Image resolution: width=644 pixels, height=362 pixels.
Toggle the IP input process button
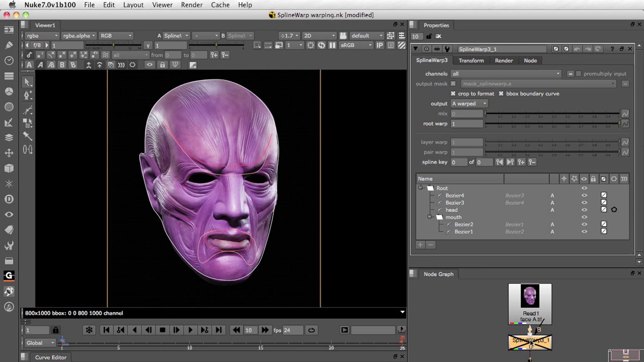tap(379, 45)
